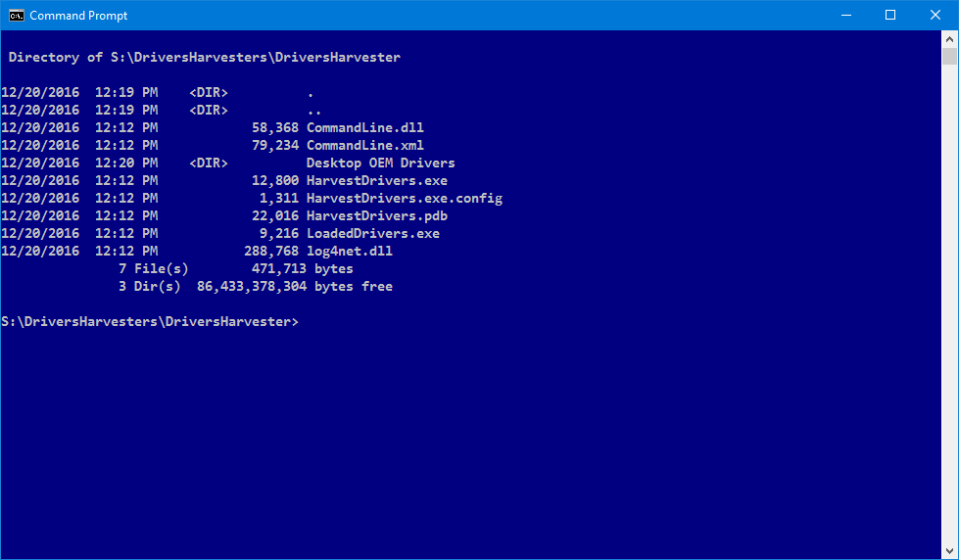
Task: Open the Command Prompt system menu icon
Action: (17, 15)
